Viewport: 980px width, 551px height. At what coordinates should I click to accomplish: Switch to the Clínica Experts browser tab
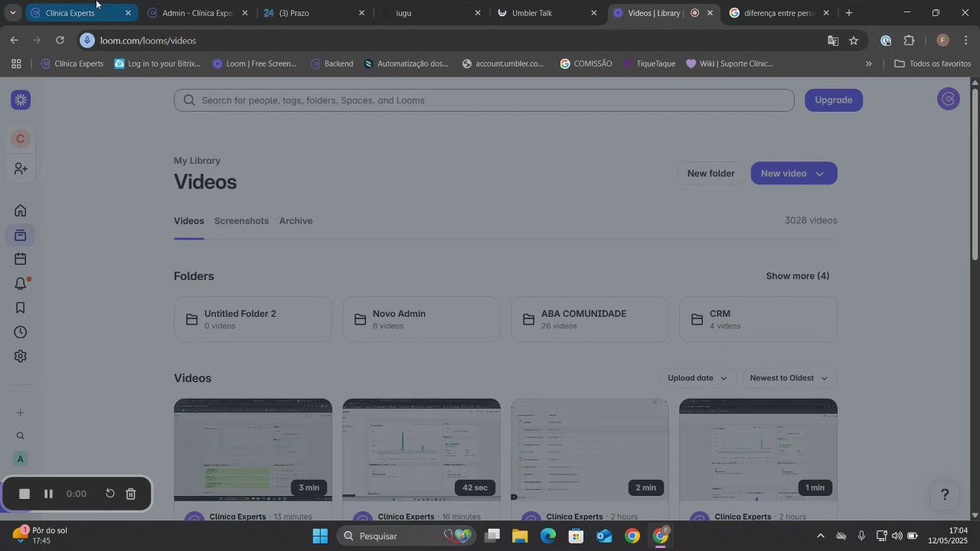[81, 13]
